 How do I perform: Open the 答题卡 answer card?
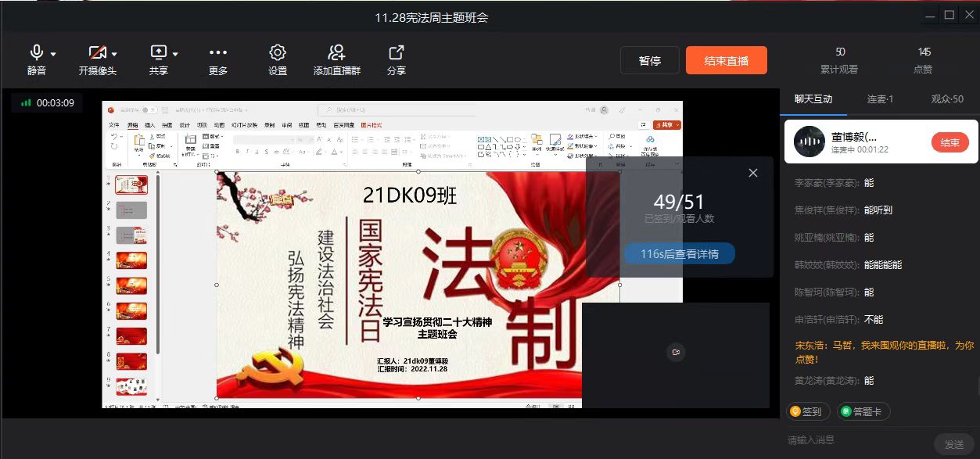click(x=863, y=411)
